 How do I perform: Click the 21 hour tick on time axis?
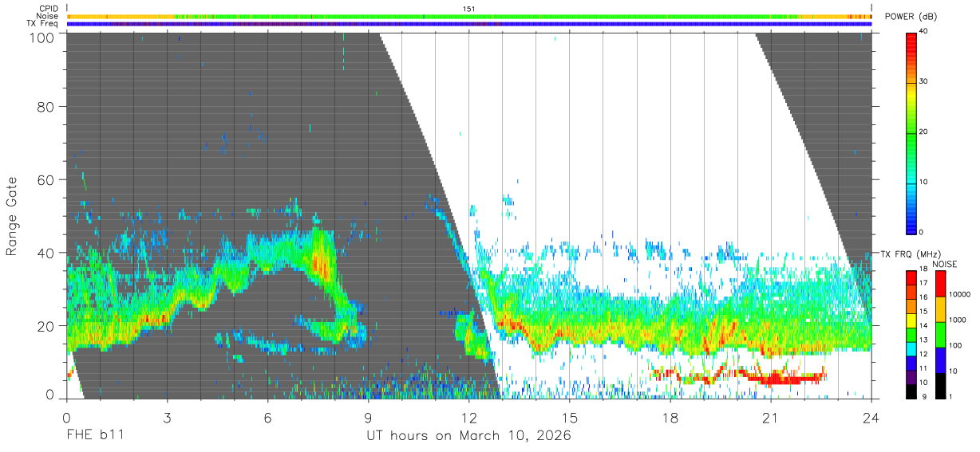click(771, 418)
